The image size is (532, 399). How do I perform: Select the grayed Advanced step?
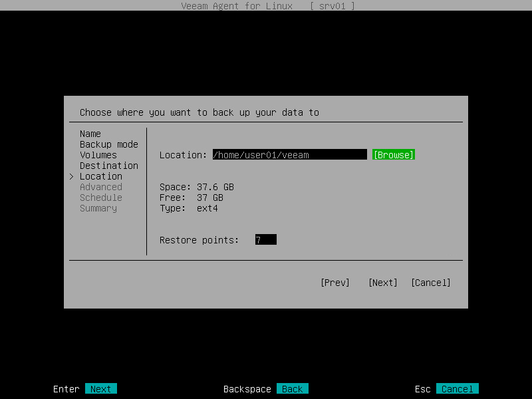pos(101,187)
